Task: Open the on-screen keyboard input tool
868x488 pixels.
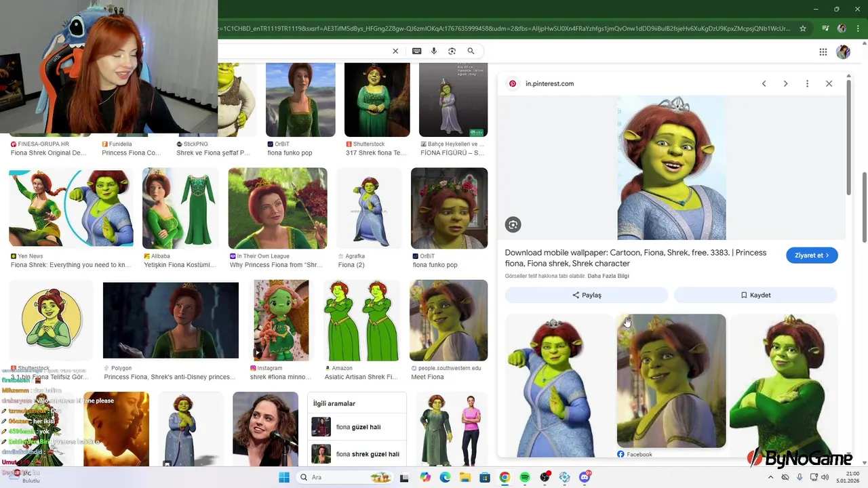Action: (x=416, y=51)
